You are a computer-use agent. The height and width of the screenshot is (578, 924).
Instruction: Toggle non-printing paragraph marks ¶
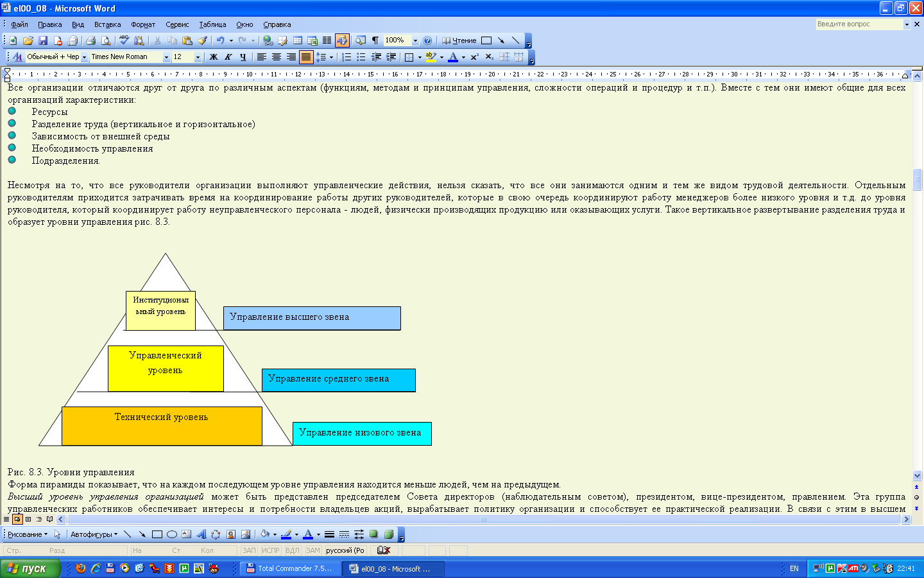pyautogui.click(x=375, y=40)
